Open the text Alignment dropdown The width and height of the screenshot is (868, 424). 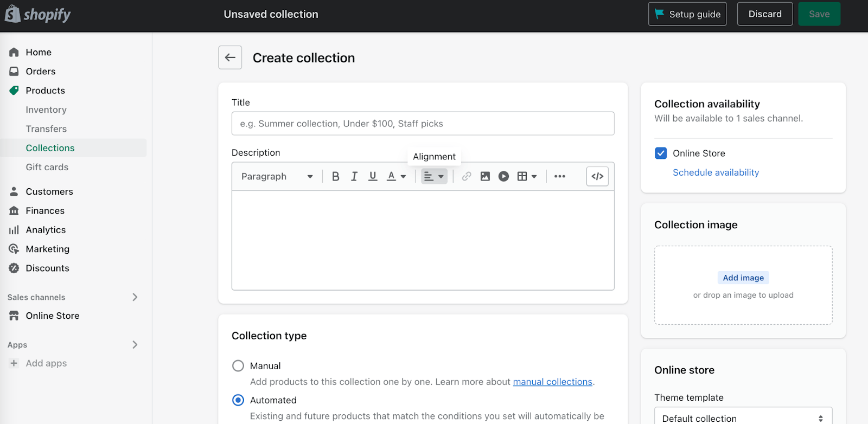point(434,176)
